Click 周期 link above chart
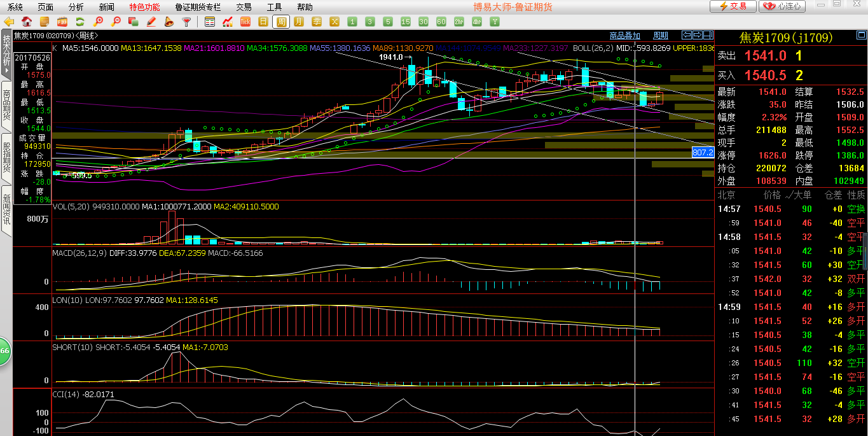 pos(661,36)
